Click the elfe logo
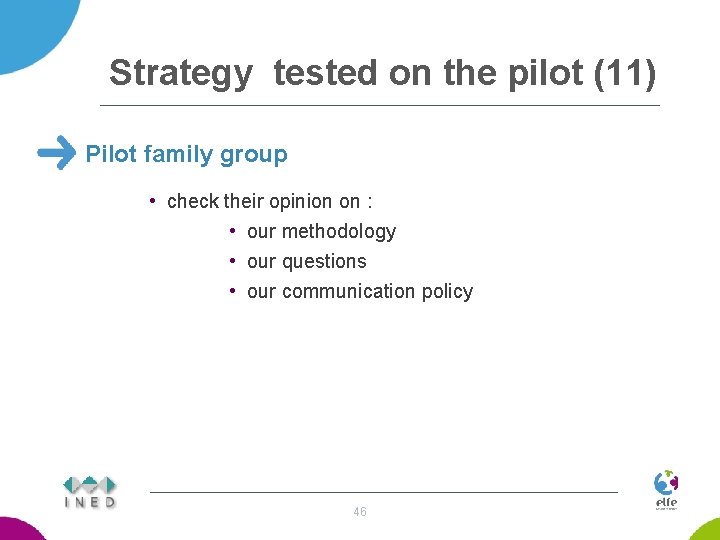This screenshot has height=540, width=720. coord(666,490)
